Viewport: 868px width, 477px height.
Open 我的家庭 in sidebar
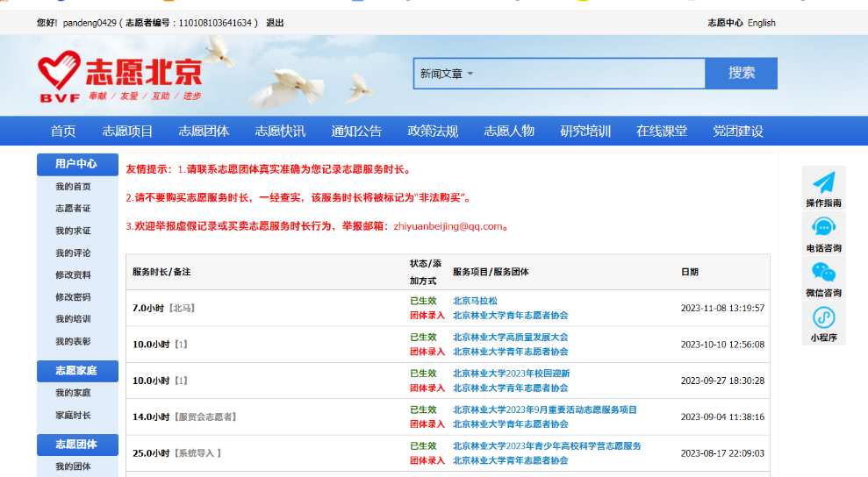tap(73, 393)
